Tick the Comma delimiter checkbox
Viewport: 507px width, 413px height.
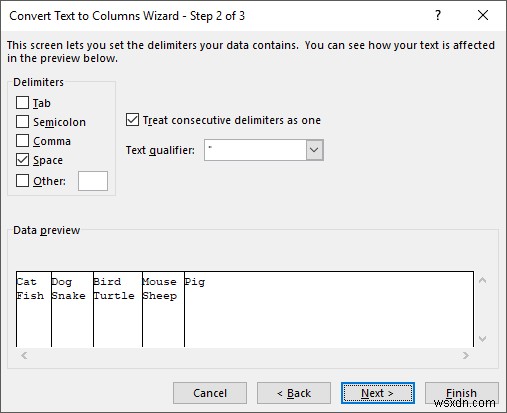pos(22,141)
